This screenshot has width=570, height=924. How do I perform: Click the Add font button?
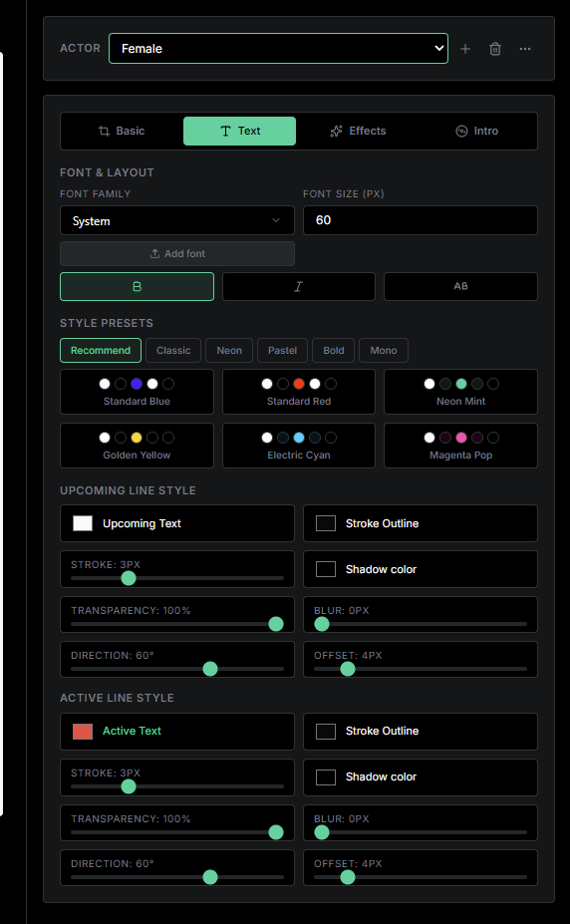177,253
